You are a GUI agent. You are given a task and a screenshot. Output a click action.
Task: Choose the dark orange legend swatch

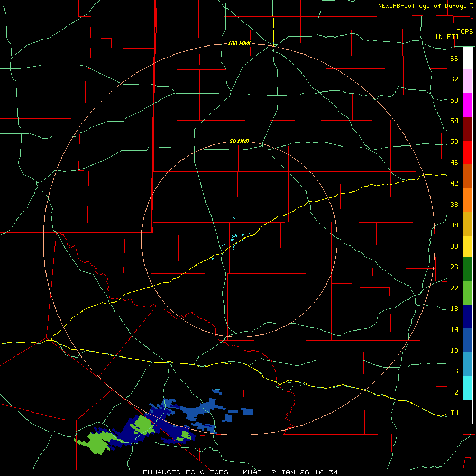tap(467, 176)
